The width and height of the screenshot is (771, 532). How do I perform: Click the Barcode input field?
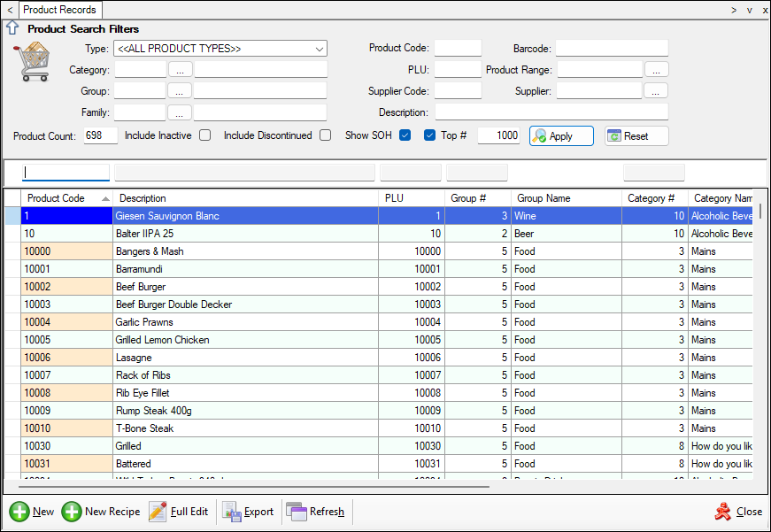613,48
